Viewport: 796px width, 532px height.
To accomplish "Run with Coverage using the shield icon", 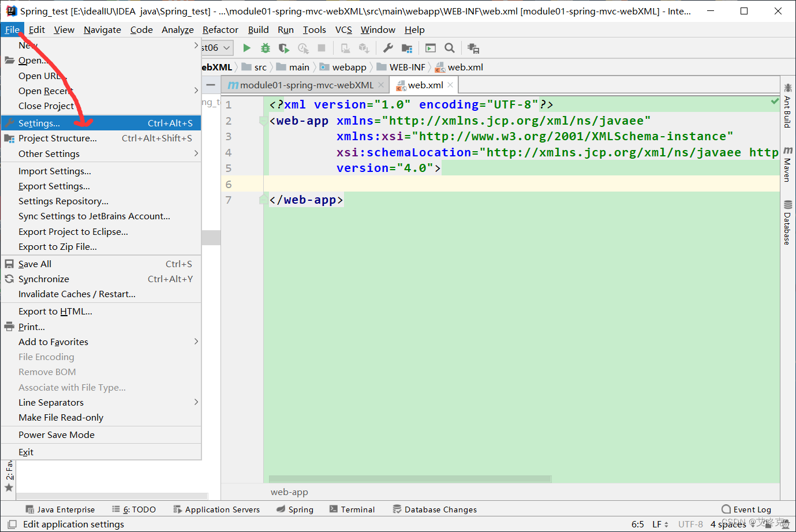I will click(x=283, y=48).
